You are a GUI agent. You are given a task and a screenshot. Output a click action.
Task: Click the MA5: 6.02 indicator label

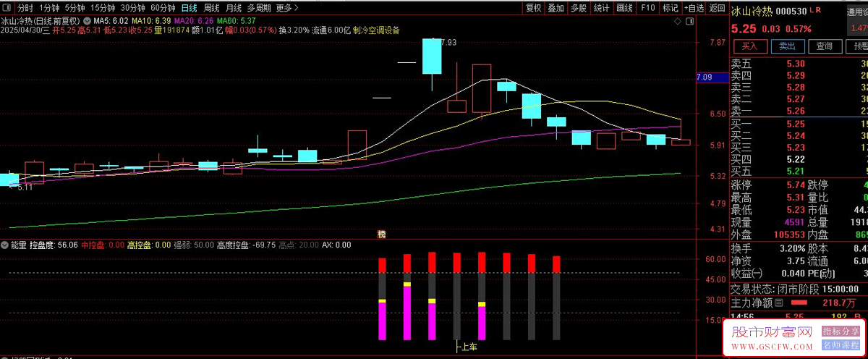tap(111, 21)
